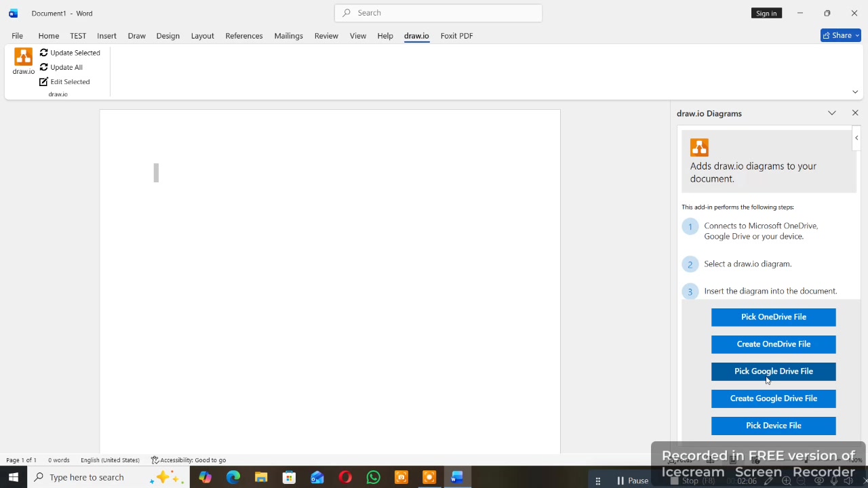Click Create Google Drive File button

point(773,399)
